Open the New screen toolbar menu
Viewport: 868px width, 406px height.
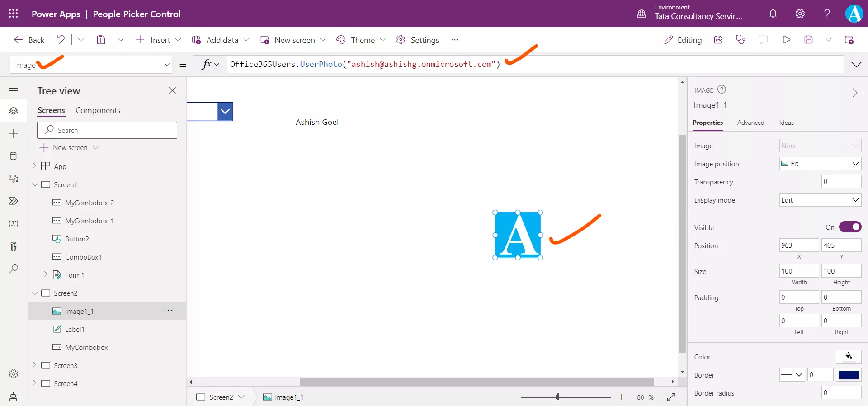pos(293,40)
